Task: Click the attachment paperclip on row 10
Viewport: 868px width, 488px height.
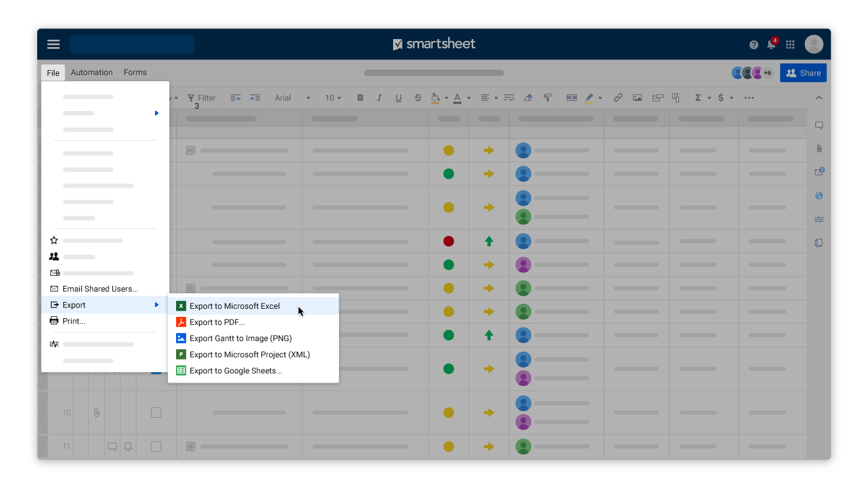Action: pos(97,412)
